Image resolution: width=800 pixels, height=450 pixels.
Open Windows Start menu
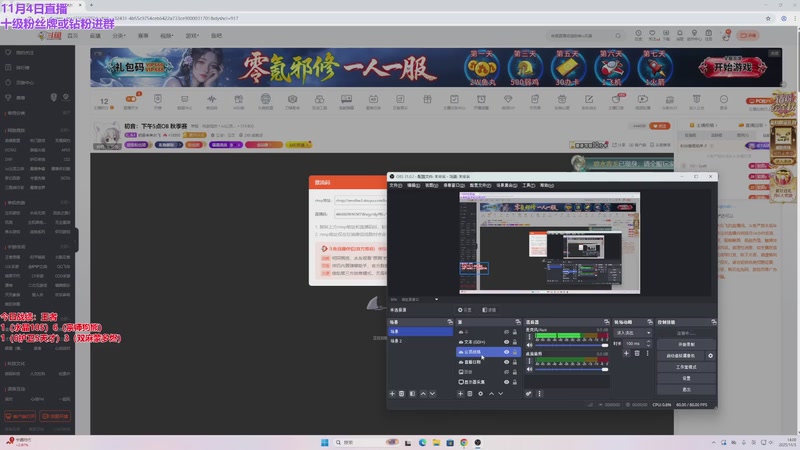pos(324,442)
